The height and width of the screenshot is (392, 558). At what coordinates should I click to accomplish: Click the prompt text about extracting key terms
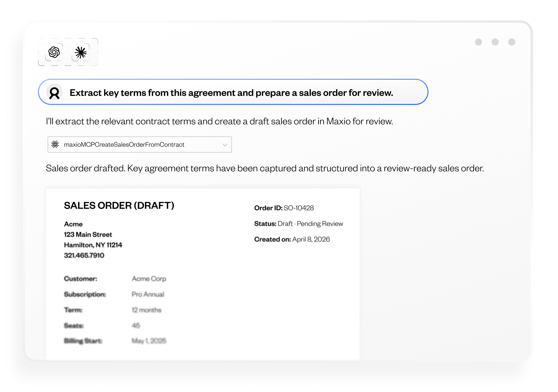(x=231, y=93)
